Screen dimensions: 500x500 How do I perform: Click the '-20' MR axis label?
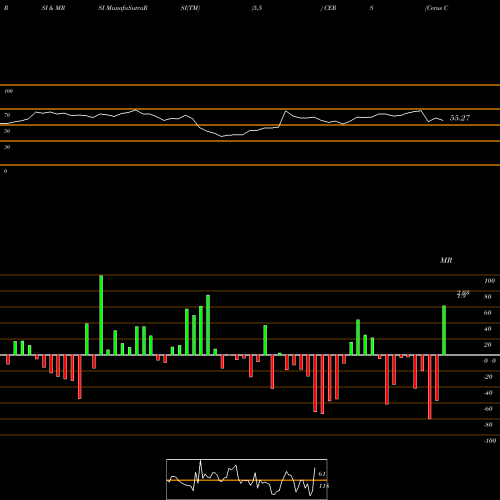tap(488, 377)
